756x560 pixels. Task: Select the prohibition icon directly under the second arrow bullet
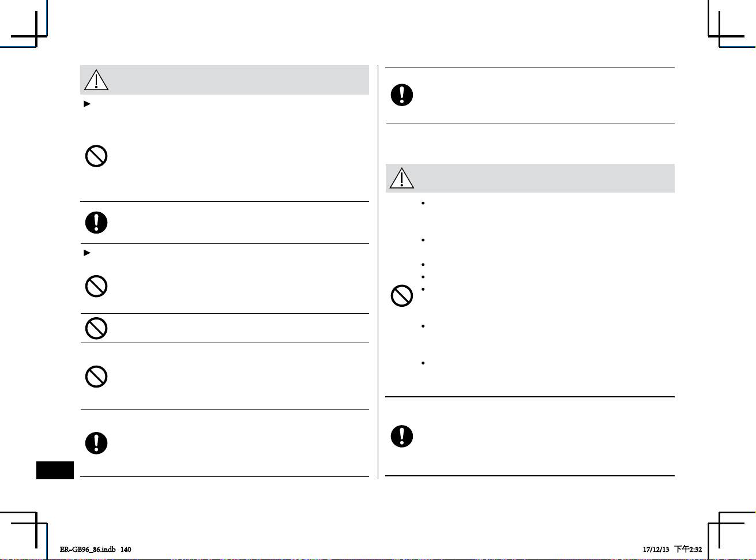[x=96, y=286]
